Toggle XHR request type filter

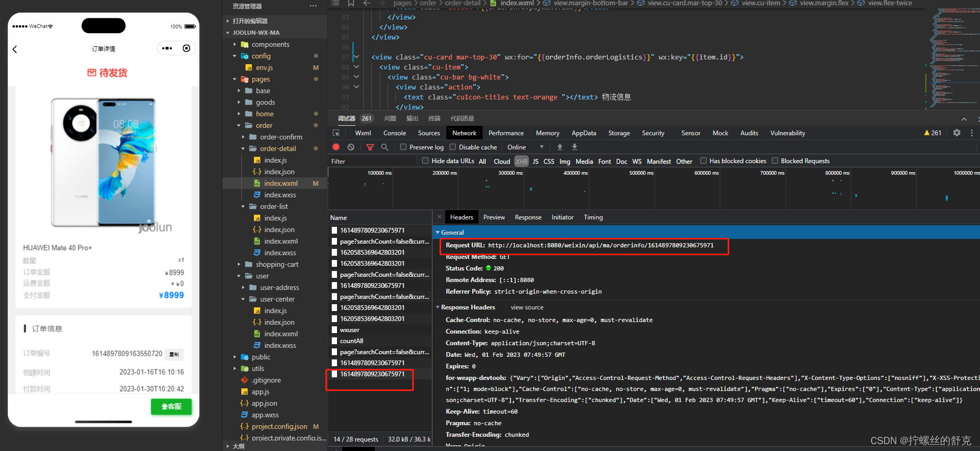(x=522, y=162)
